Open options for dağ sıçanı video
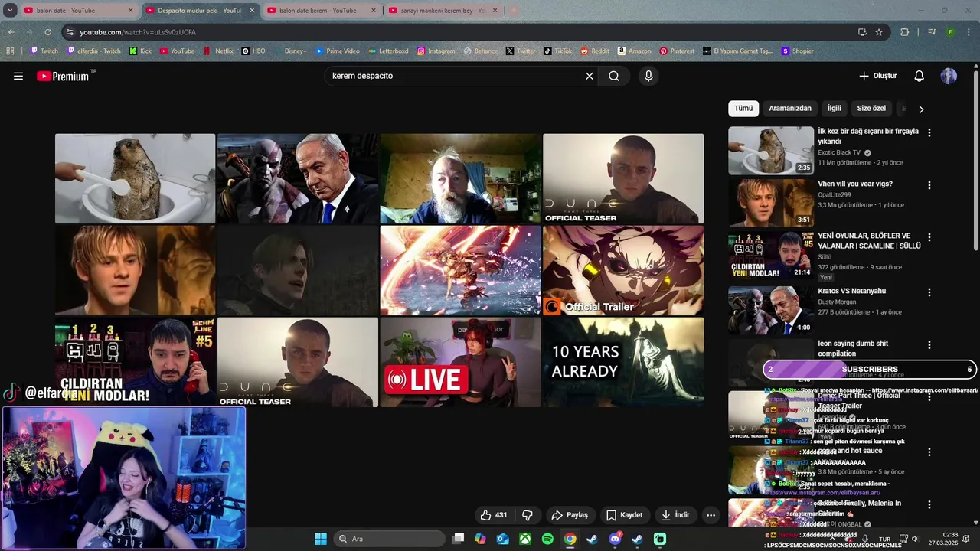Screen dimensions: 980x551 929,132
